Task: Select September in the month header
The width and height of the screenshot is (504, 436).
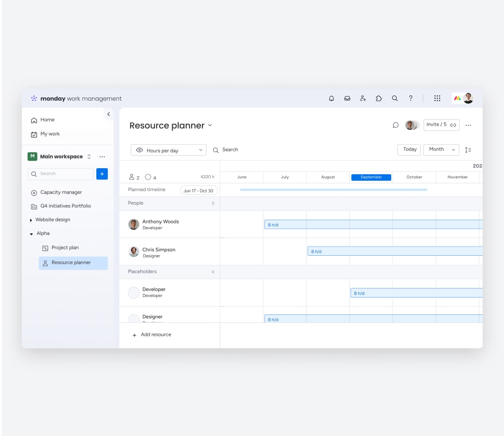Action: click(x=371, y=177)
